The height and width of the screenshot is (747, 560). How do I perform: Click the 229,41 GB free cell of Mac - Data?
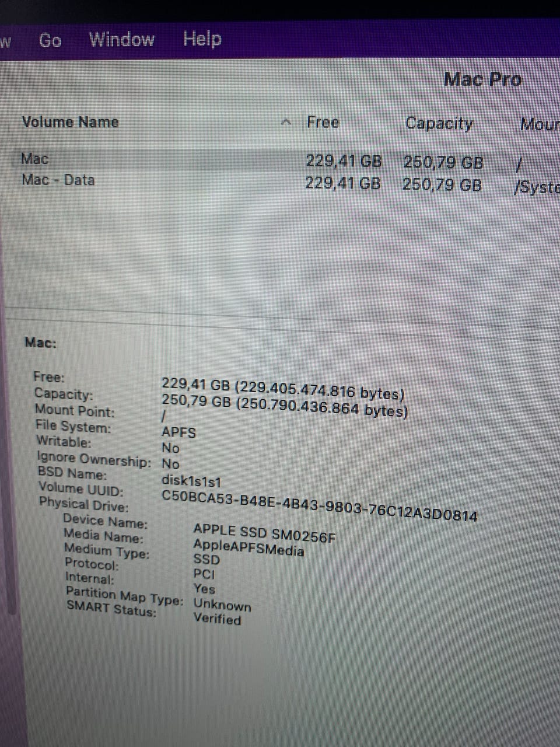343,183
